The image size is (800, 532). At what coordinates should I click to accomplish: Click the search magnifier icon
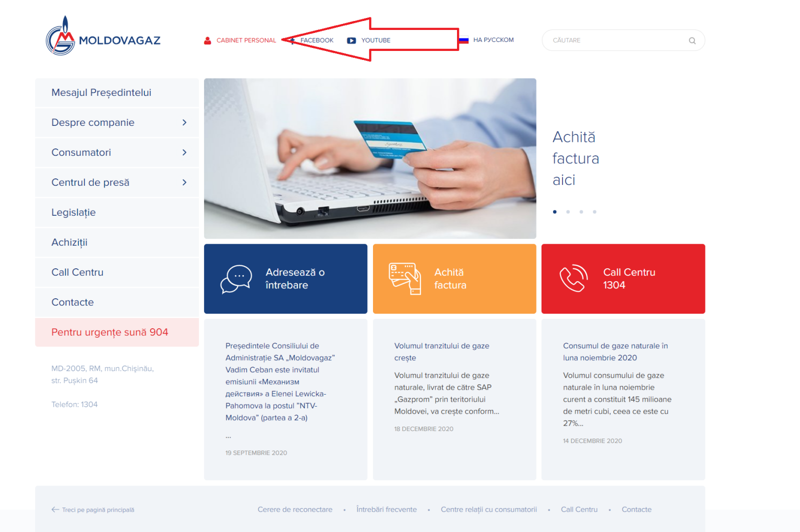(x=692, y=40)
